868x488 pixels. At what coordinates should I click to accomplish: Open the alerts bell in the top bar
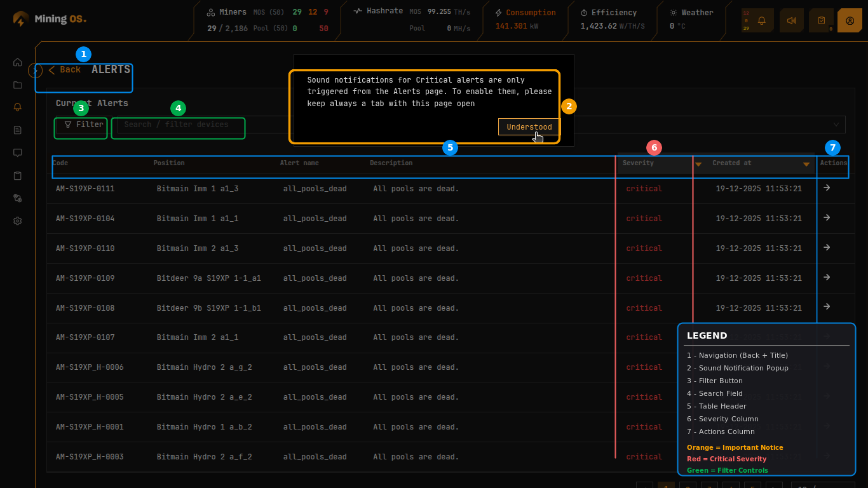(761, 20)
